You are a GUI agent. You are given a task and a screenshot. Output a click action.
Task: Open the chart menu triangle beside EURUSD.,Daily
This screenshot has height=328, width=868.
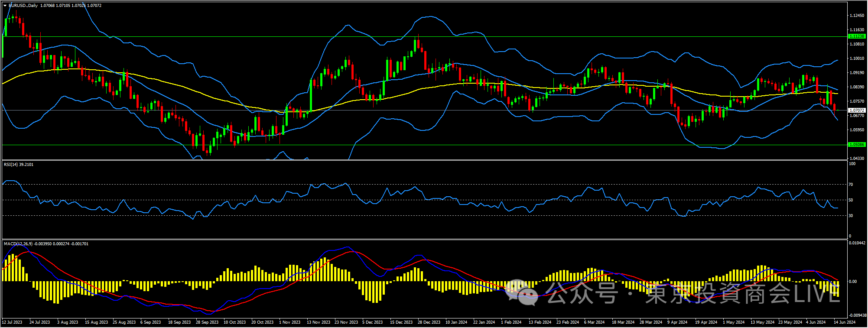(5, 6)
